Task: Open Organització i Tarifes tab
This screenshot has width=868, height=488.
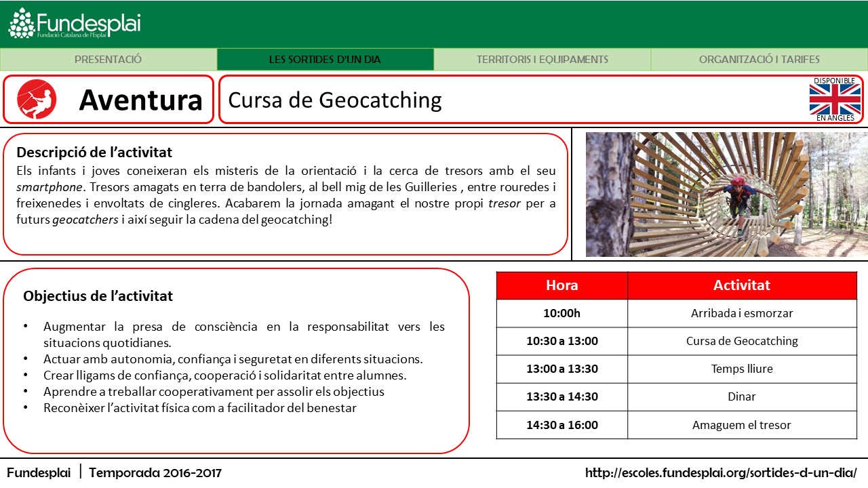Action: [759, 60]
